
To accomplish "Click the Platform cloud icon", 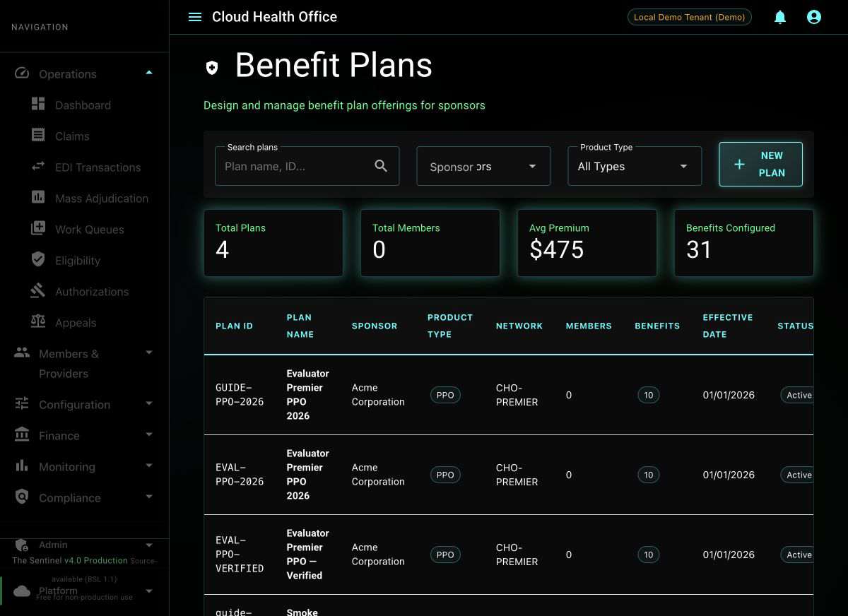I will point(22,591).
